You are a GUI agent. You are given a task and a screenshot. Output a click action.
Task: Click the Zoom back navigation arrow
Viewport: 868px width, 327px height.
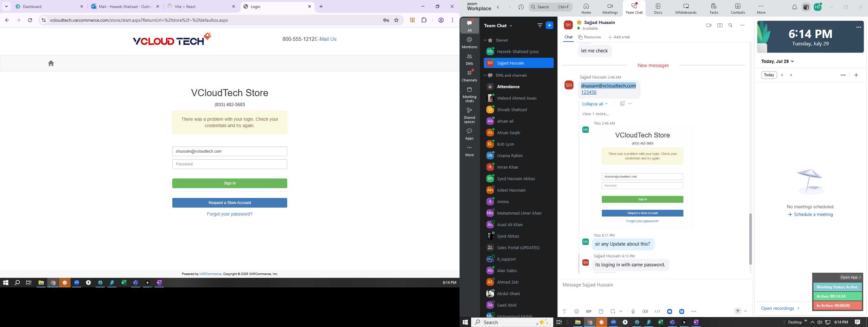[x=498, y=7]
